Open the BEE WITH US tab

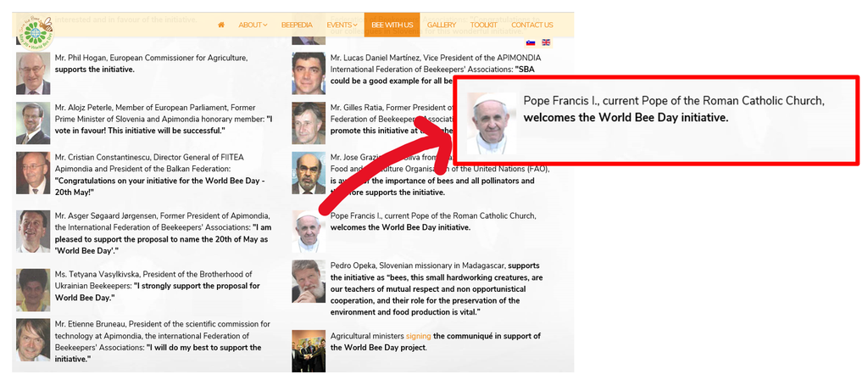coord(392,25)
